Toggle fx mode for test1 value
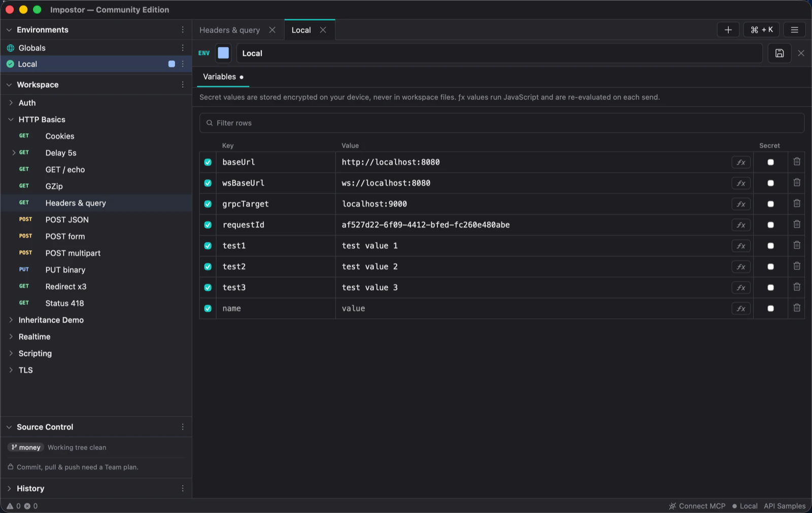 tap(741, 246)
